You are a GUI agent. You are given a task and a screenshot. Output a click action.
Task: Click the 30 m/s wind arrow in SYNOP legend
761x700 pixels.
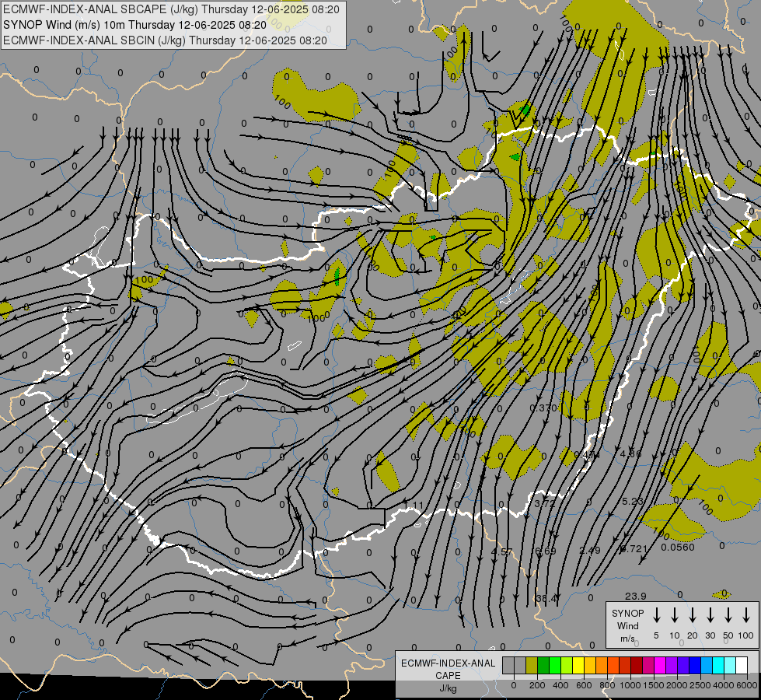click(x=710, y=615)
